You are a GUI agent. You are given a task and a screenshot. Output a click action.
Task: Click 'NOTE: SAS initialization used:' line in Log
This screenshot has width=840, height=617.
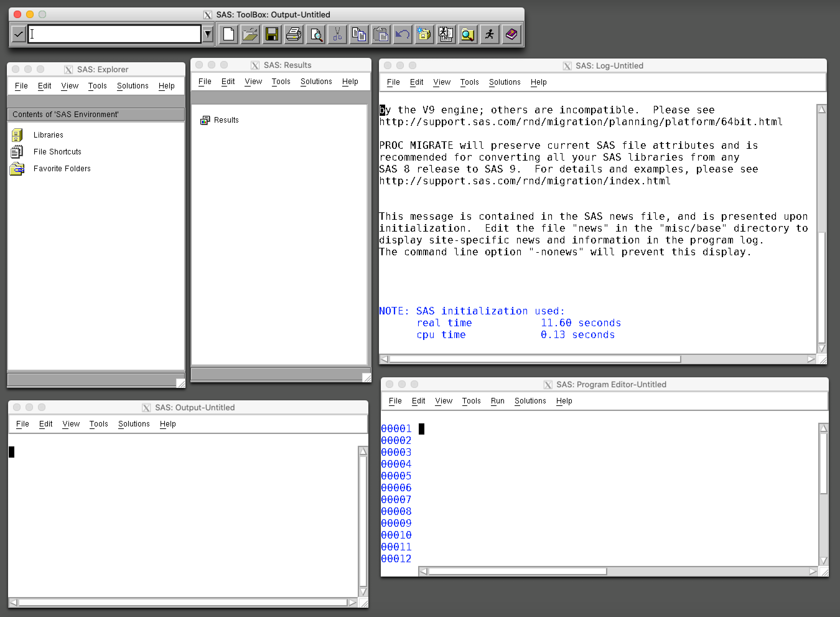tap(472, 311)
